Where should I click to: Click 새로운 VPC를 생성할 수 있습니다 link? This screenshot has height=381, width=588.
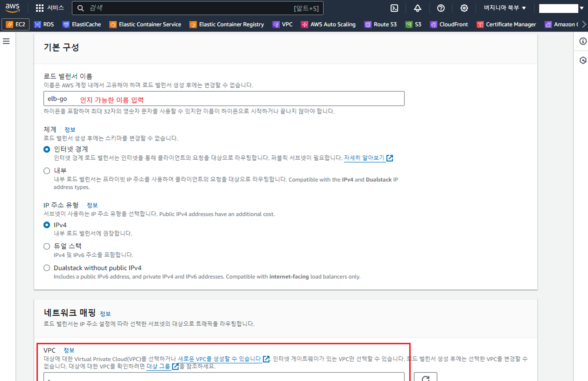point(220,359)
